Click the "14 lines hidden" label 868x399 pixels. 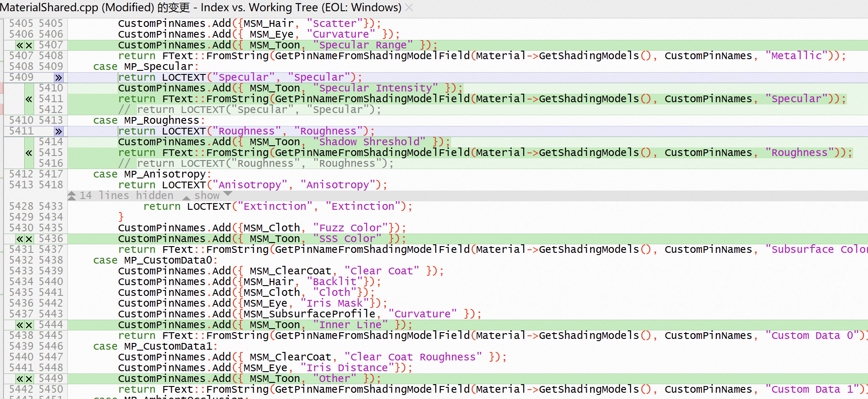[x=127, y=196]
